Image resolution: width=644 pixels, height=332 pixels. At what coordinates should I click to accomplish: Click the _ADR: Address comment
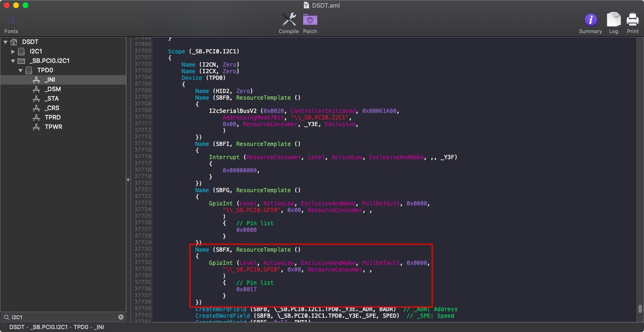(x=430, y=309)
